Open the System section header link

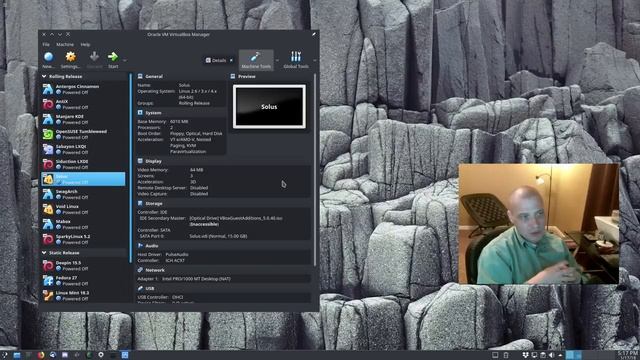point(153,113)
